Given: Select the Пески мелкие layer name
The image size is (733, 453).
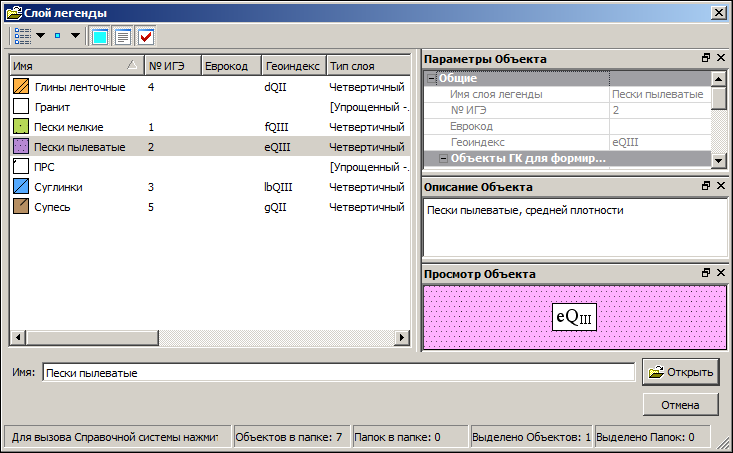Looking at the screenshot, I should tap(69, 127).
